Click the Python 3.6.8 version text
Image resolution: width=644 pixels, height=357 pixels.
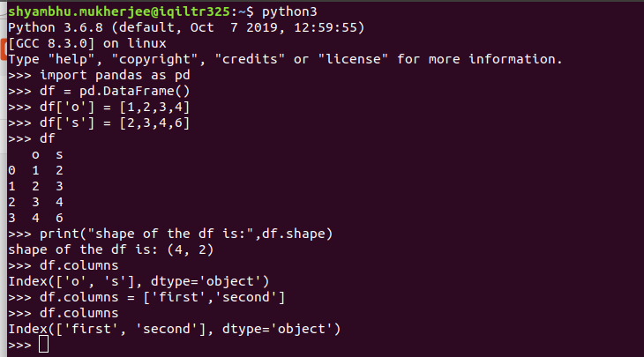(x=56, y=27)
